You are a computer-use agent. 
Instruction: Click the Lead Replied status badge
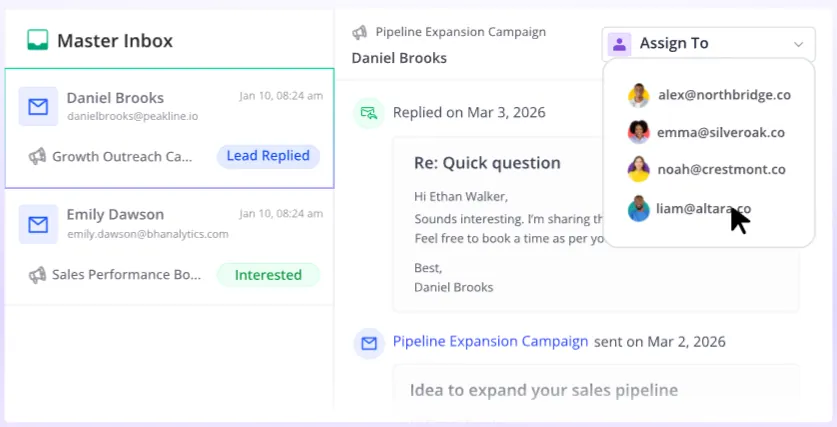[268, 156]
